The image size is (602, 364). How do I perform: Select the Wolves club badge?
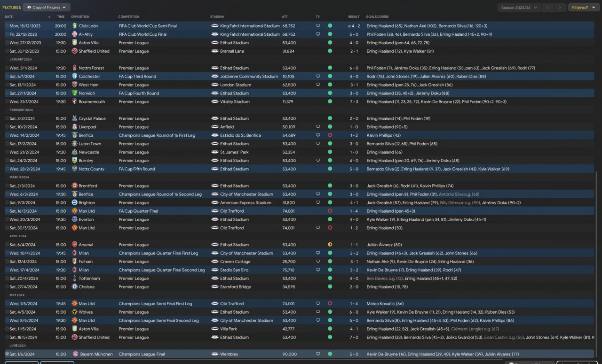coord(74,312)
